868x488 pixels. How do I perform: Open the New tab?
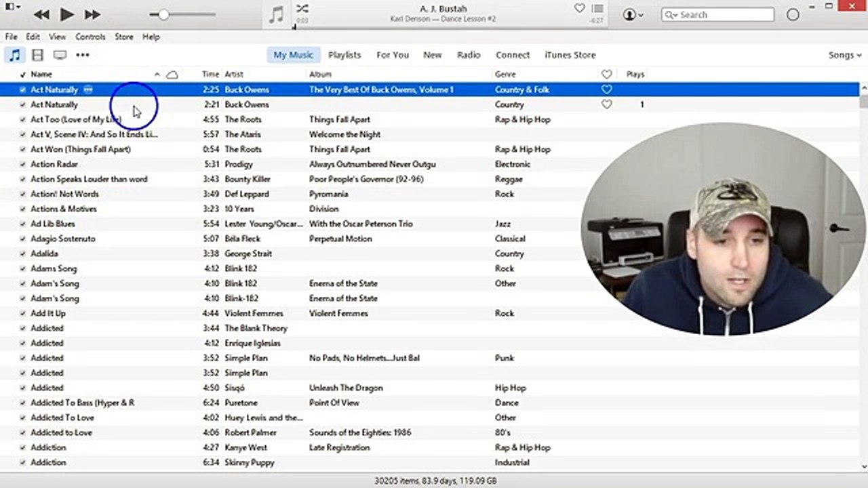click(433, 55)
